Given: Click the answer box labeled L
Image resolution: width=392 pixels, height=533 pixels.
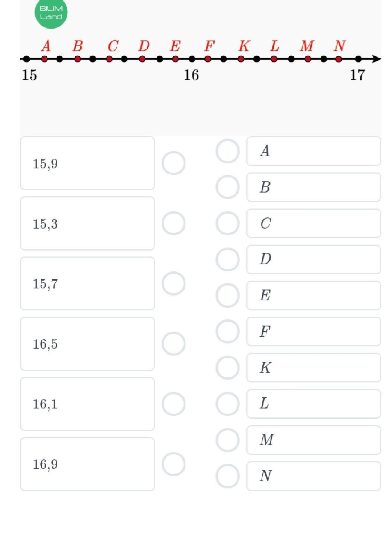Looking at the screenshot, I should click(314, 404).
